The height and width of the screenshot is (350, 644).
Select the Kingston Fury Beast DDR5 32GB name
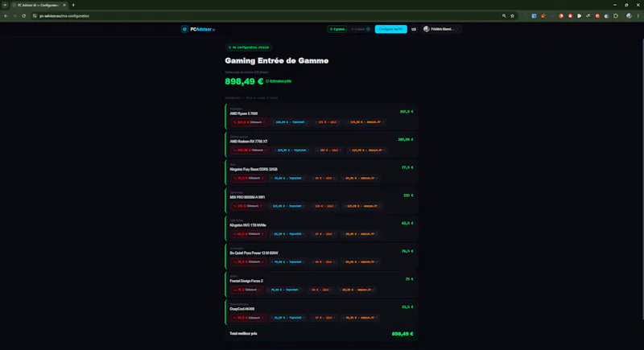[x=254, y=170]
